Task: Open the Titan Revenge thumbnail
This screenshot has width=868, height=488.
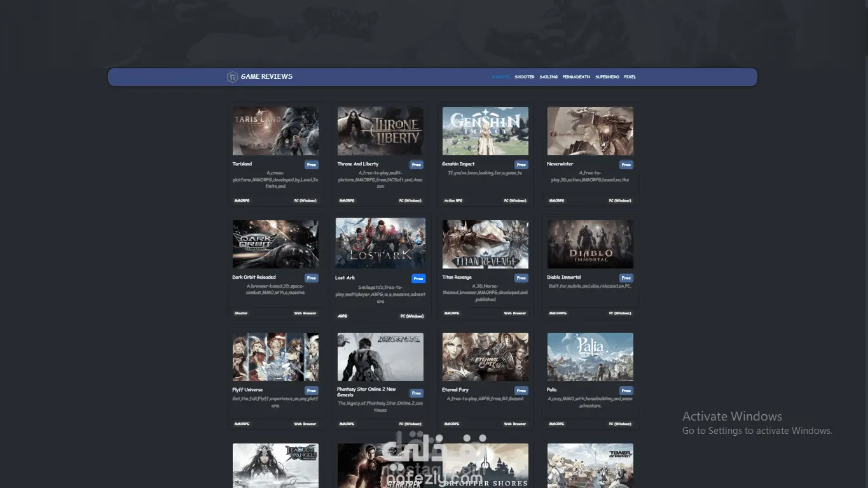Action: tap(485, 244)
